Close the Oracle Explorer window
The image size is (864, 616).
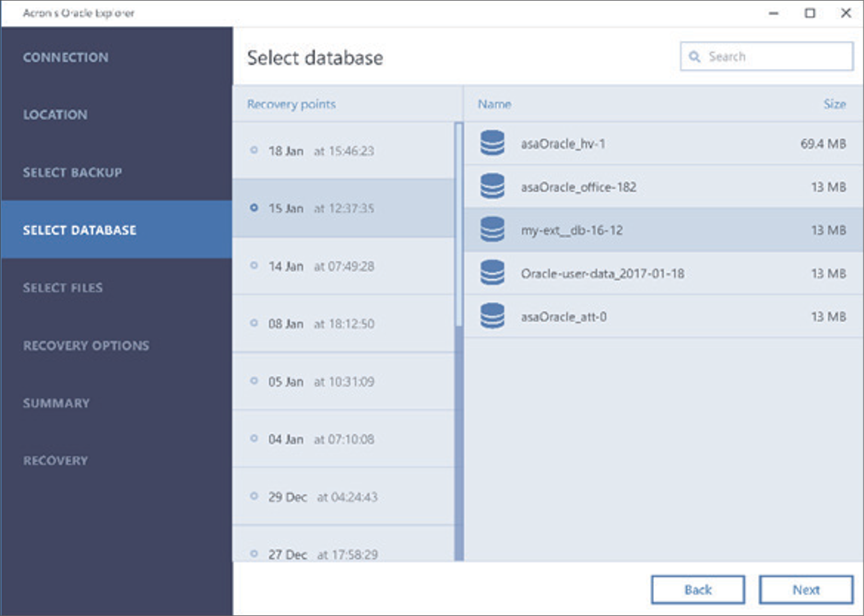845,13
